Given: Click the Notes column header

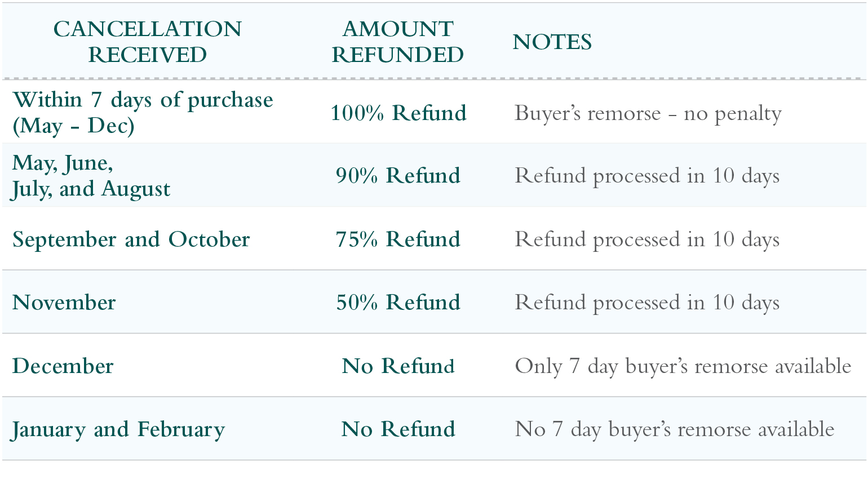Looking at the screenshot, I should tap(552, 42).
